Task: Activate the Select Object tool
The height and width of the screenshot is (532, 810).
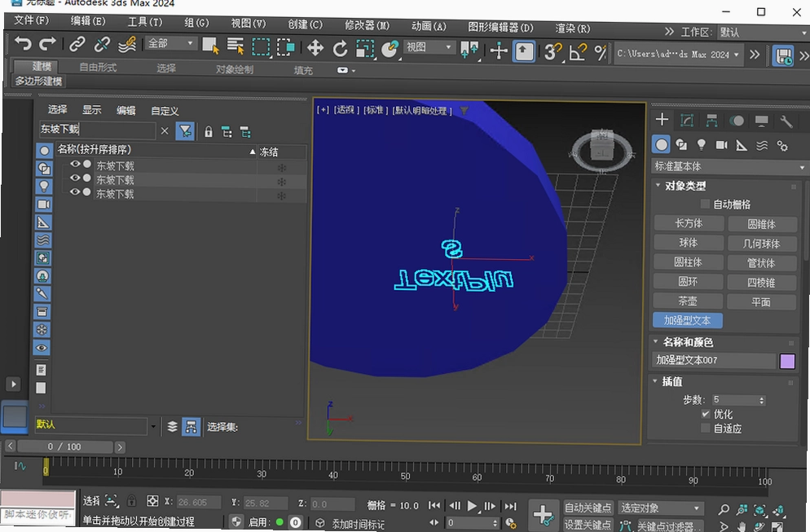Action: click(211, 46)
